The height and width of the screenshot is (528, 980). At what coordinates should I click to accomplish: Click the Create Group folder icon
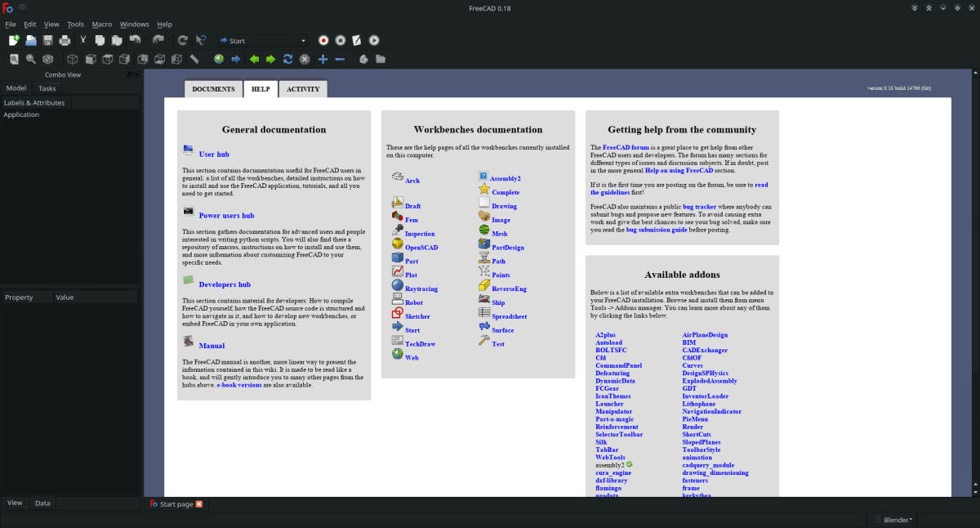381,59
